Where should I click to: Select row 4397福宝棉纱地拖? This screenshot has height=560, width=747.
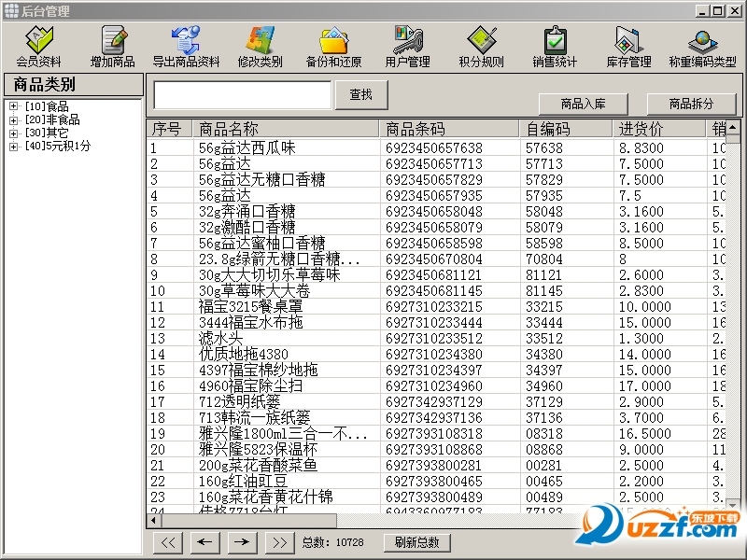point(436,370)
